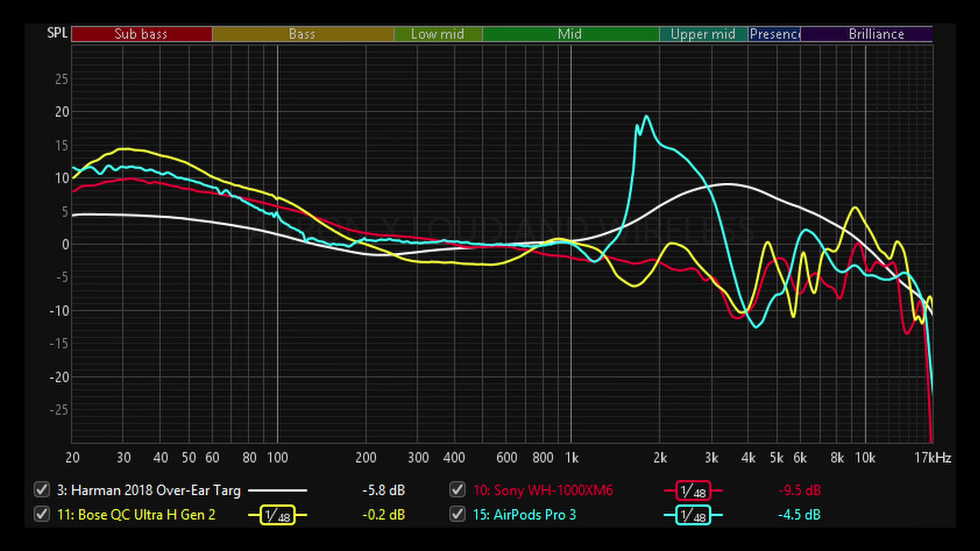Click the '10: Sony WH-1000XM6' legend name
The image size is (980, 551).
pyautogui.click(x=543, y=490)
